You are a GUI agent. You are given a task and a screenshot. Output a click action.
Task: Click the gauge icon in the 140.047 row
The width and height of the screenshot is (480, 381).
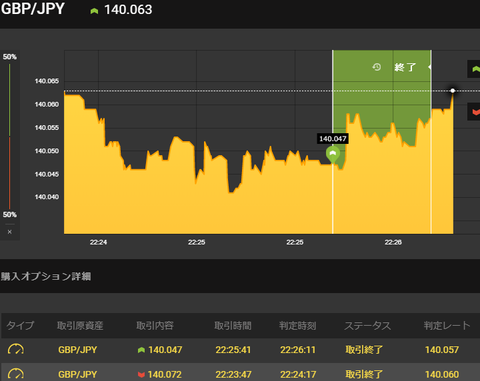[16, 349]
